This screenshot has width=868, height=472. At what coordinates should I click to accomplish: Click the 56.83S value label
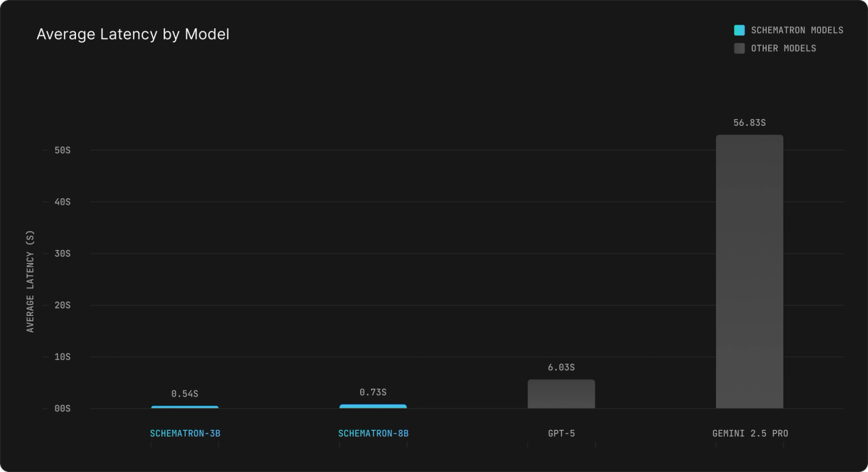(x=750, y=122)
